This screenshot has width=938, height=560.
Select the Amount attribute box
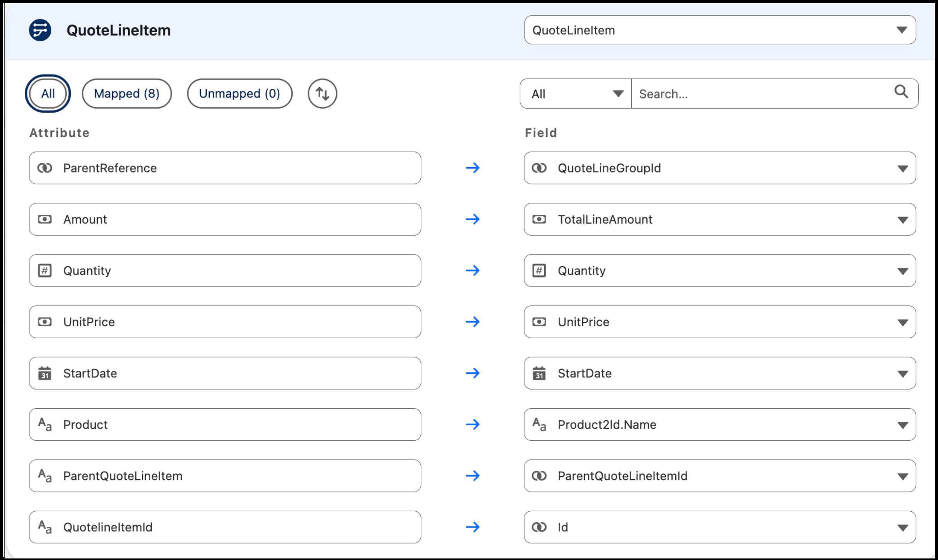click(225, 219)
